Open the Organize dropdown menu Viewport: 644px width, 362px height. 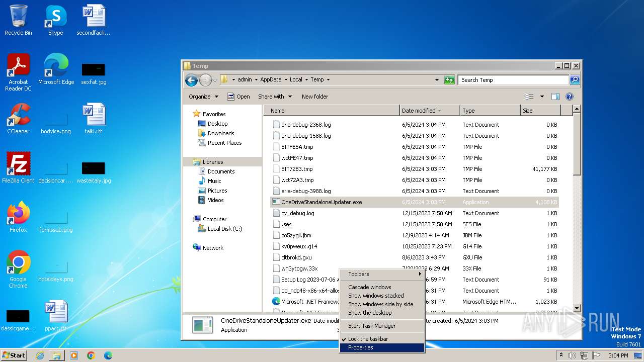(x=203, y=97)
